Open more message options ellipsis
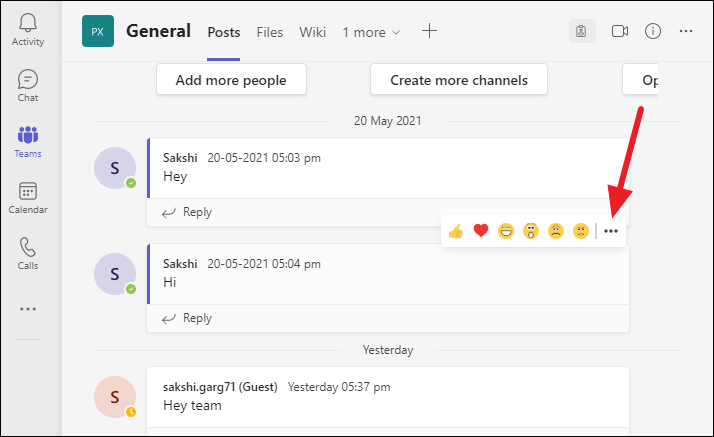The height and width of the screenshot is (437, 714). [x=611, y=231]
